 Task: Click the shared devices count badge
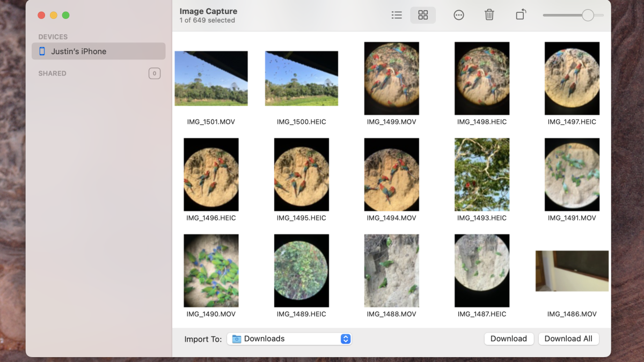click(155, 73)
